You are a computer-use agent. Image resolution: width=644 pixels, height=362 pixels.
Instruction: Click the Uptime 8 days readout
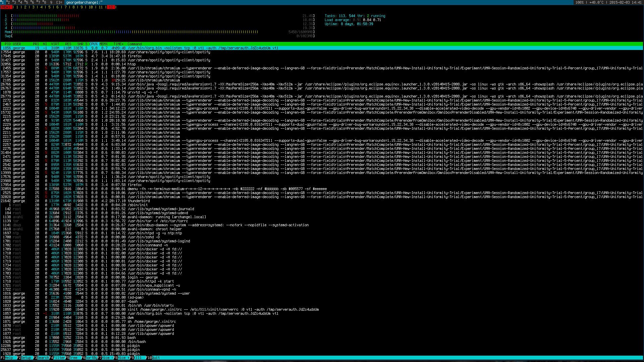pyautogui.click(x=349, y=24)
